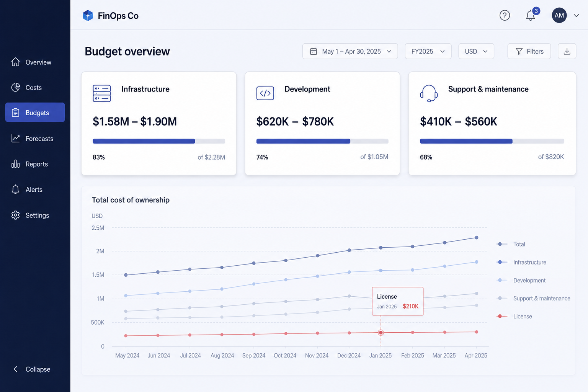Screen dimensions: 588x392
Task: Open the May 1 – Apr 30, 2025 date range picker
Action: (350, 51)
